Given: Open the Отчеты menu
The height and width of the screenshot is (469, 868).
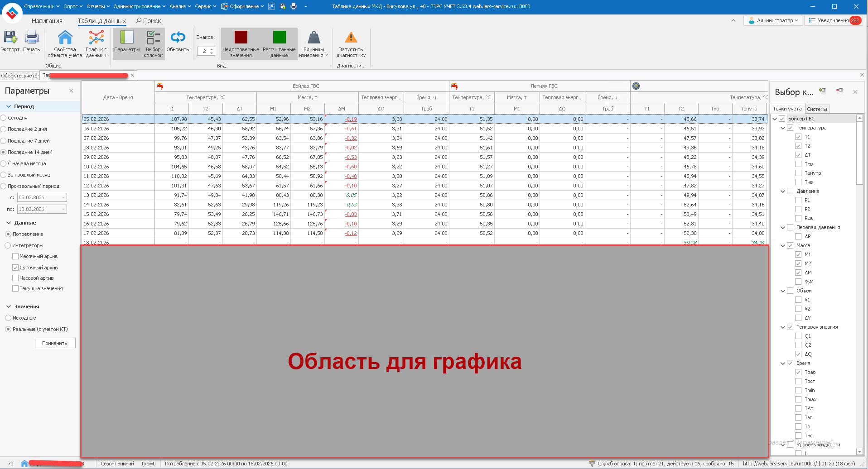Looking at the screenshot, I should (97, 6).
